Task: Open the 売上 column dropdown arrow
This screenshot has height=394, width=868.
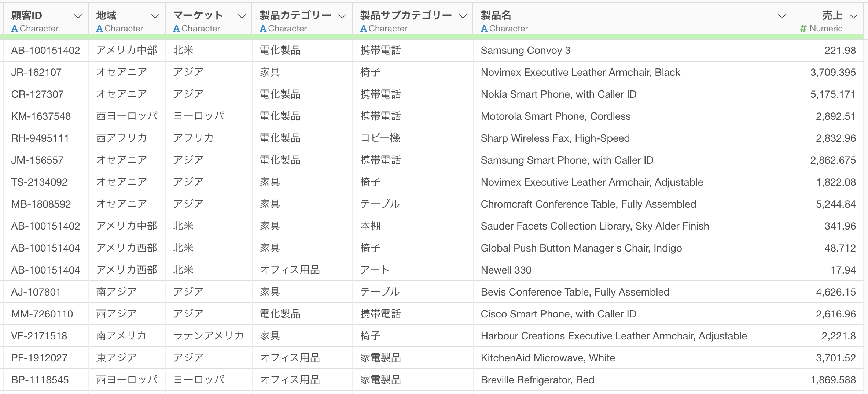Action: [x=854, y=16]
